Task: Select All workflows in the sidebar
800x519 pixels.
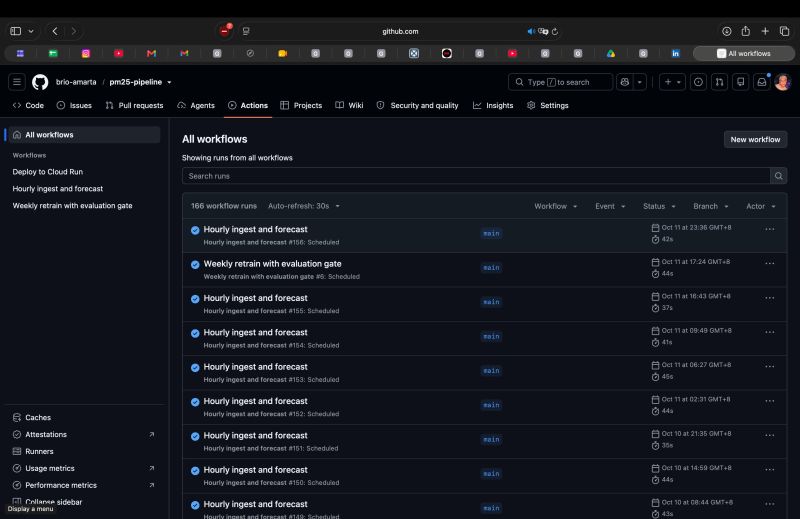Action: click(84, 135)
